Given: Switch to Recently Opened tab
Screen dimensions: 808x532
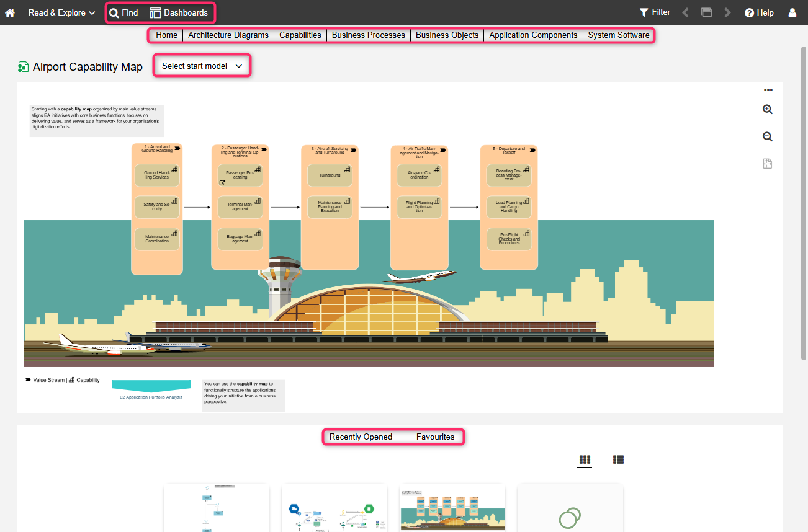Looking at the screenshot, I should pos(361,437).
